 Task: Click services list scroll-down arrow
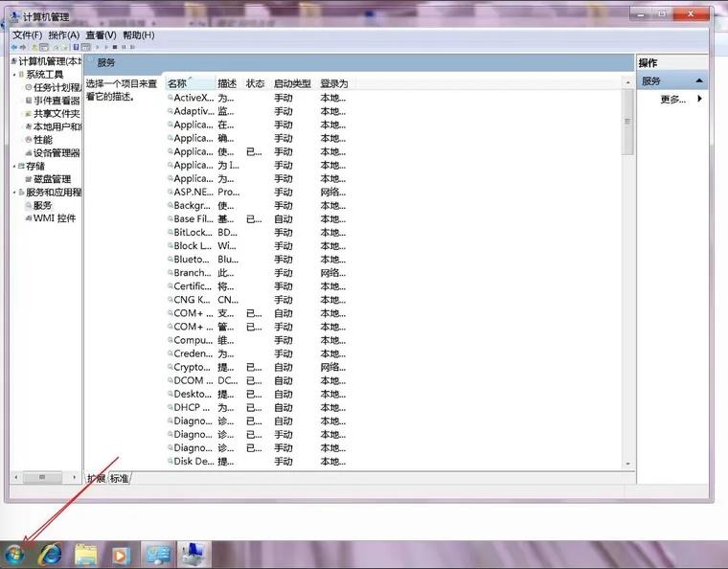627,464
